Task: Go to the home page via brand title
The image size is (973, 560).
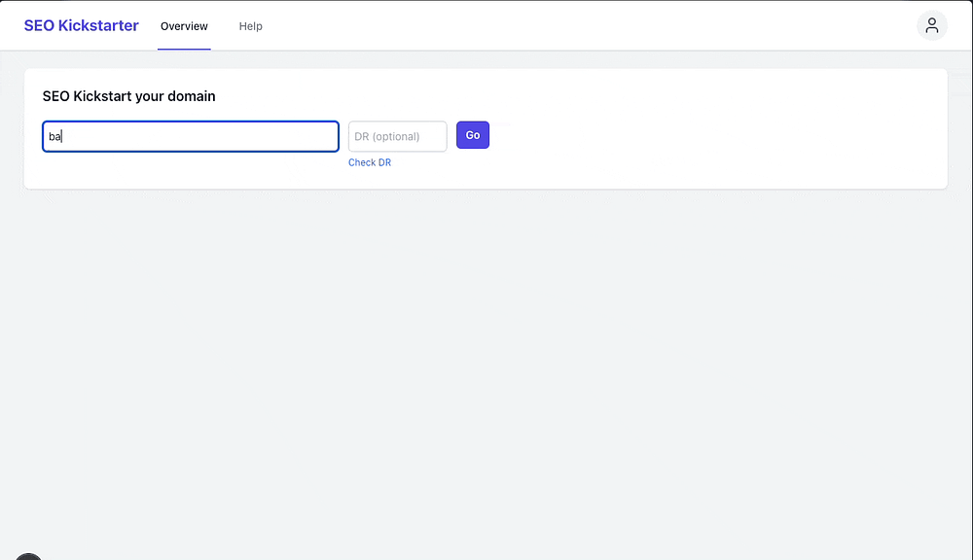Action: click(82, 26)
